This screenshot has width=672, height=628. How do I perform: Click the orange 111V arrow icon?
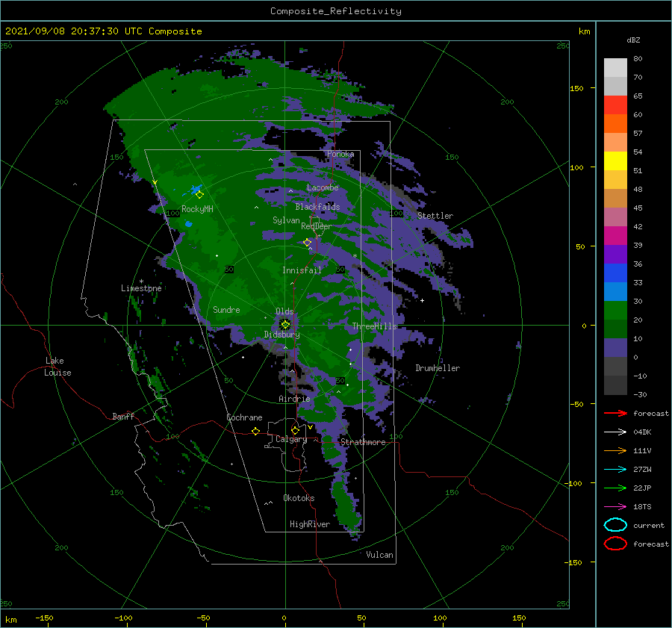[x=615, y=450]
